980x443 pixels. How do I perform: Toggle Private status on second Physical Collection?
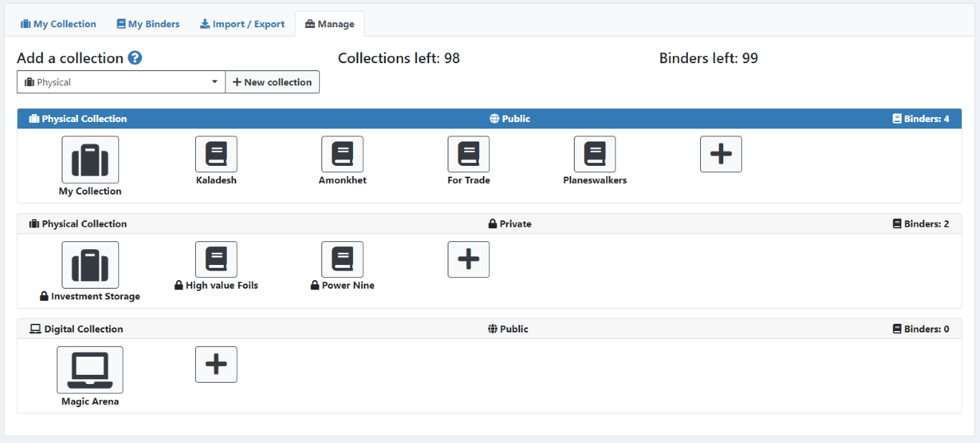pos(509,224)
